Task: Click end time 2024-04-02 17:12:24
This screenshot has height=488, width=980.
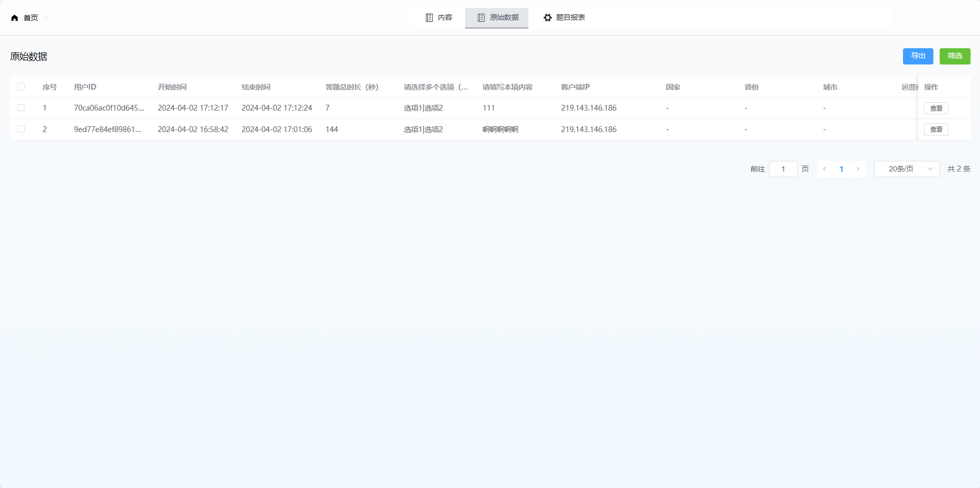Action: click(277, 108)
